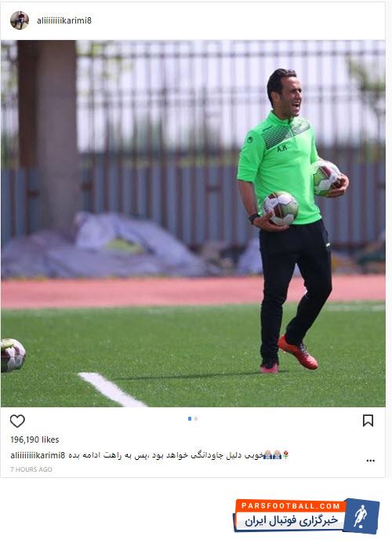Open the three-dots more options menu
392x547 pixels.
370,461
